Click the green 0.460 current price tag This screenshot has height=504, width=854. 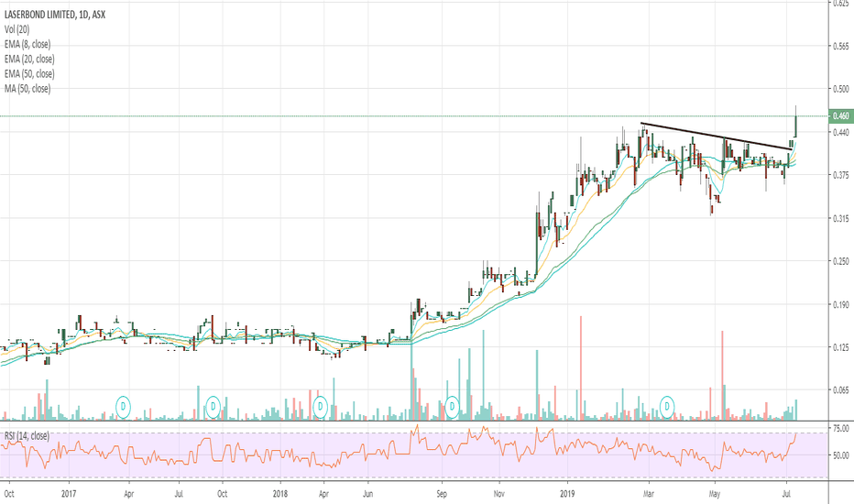coord(840,116)
